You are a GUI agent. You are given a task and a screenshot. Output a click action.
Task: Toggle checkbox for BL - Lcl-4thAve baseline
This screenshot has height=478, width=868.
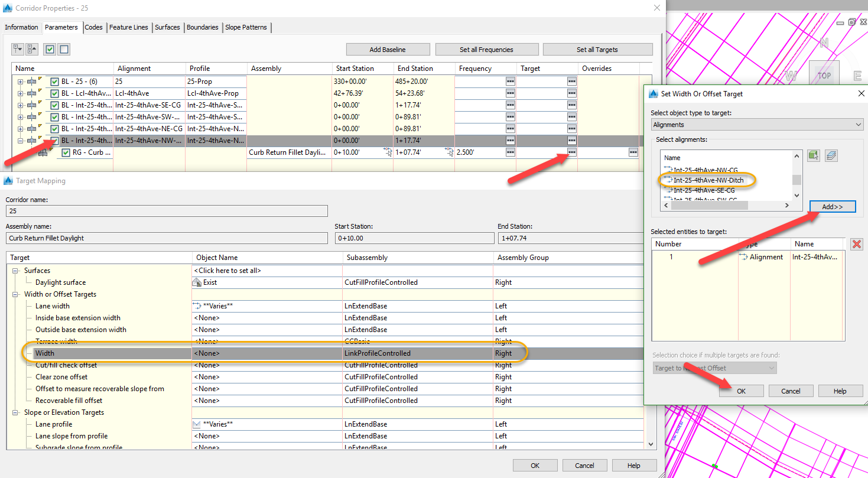54,93
